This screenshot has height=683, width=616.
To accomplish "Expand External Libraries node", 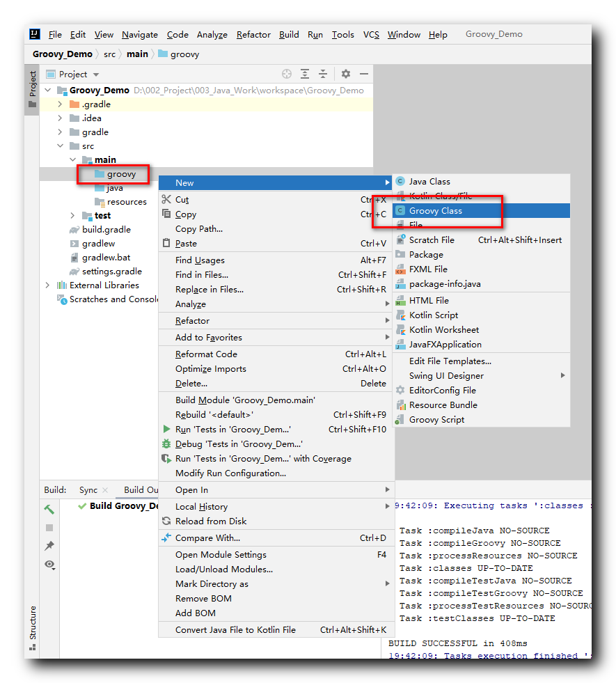I will point(47,285).
